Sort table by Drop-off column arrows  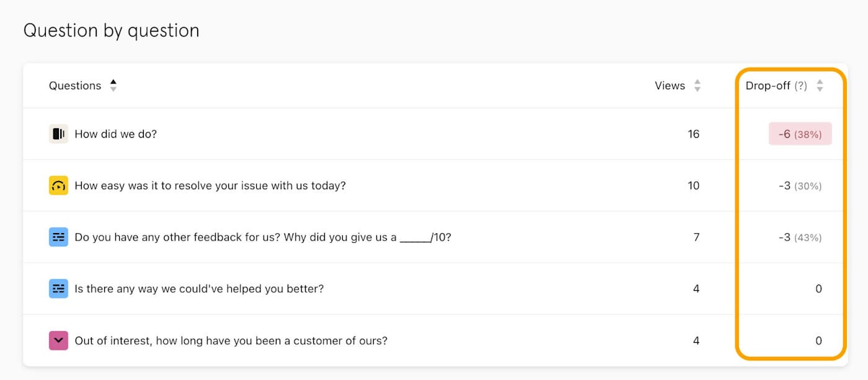point(820,86)
